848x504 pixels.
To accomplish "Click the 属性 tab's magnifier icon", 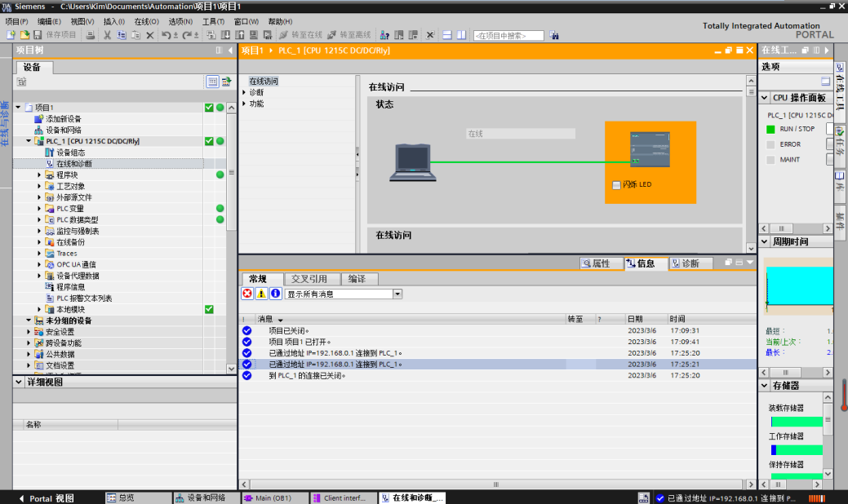I will pos(586,263).
